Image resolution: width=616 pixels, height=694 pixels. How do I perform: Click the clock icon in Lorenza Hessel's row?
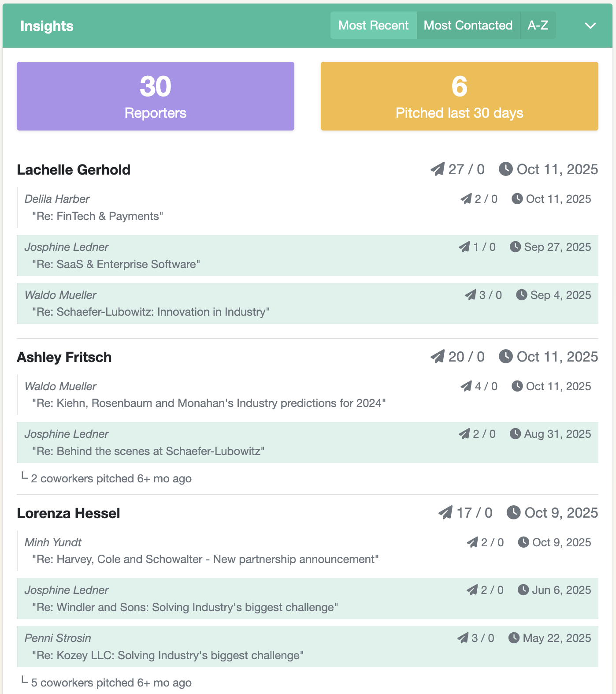click(x=513, y=513)
